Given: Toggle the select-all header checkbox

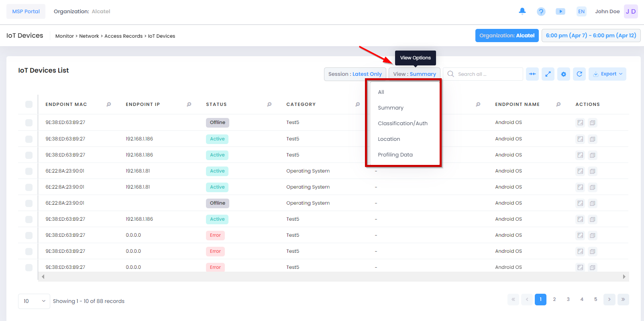Looking at the screenshot, I should click(x=29, y=104).
